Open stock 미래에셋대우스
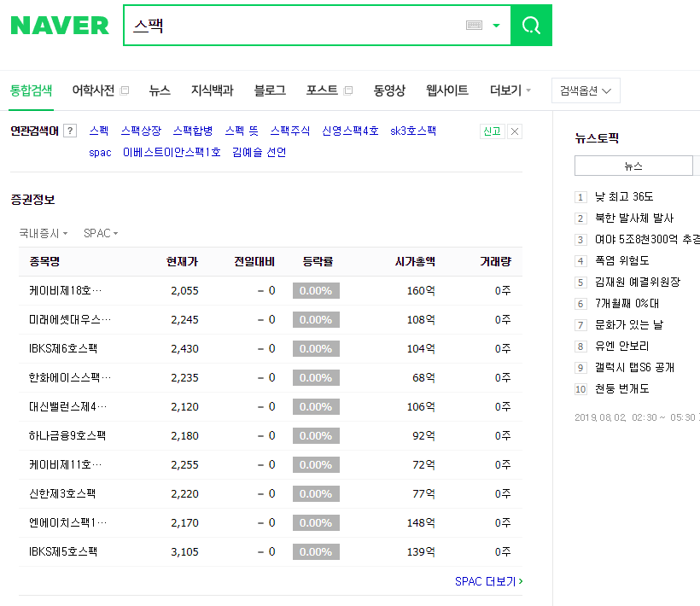Image resolution: width=700 pixels, height=606 pixels. (x=70, y=320)
